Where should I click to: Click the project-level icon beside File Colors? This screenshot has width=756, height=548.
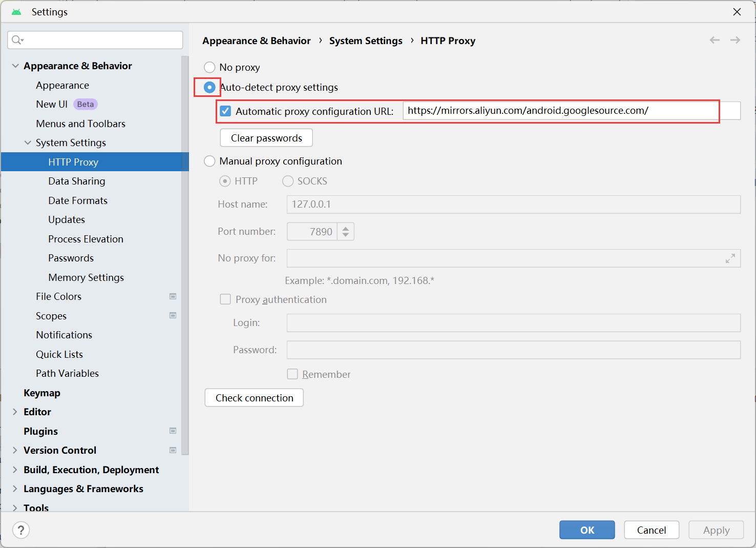173,296
